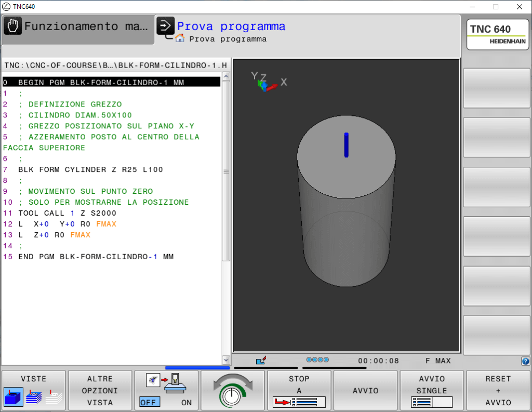Click the TNC640 title bar app icon
Screen dimensions: 532x412
(x=6, y=6)
